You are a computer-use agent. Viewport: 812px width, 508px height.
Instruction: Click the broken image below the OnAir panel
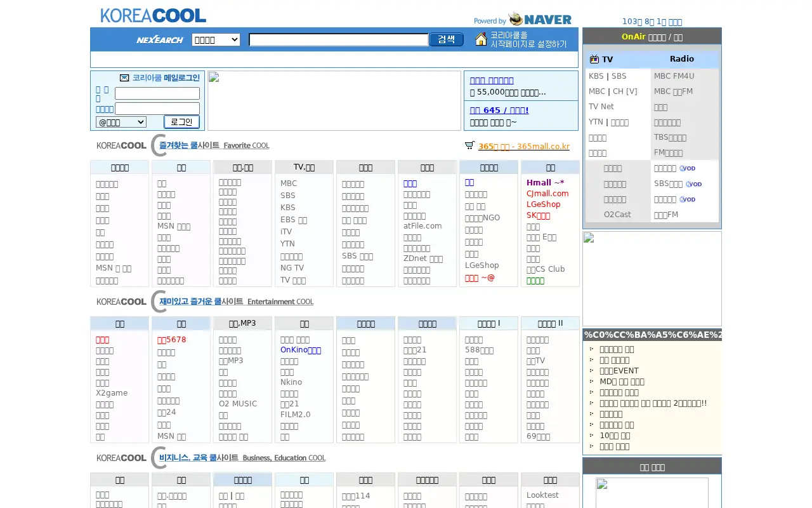tap(652, 279)
